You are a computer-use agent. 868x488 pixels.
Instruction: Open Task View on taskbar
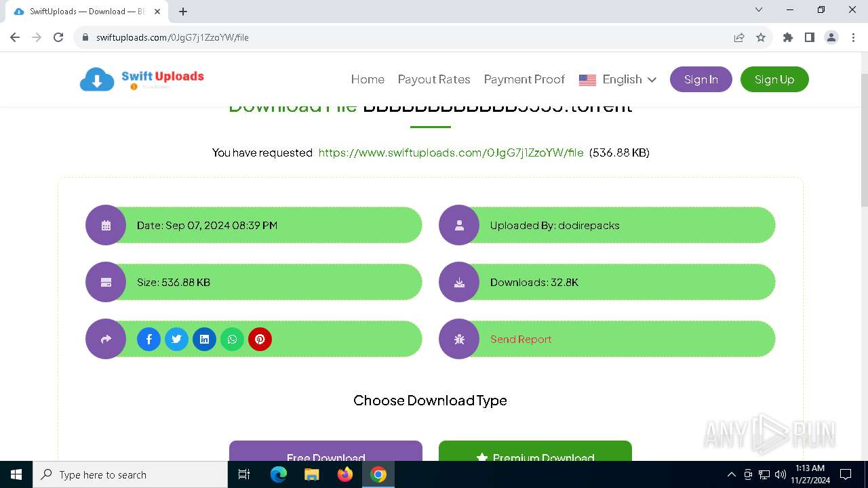pyautogui.click(x=244, y=474)
